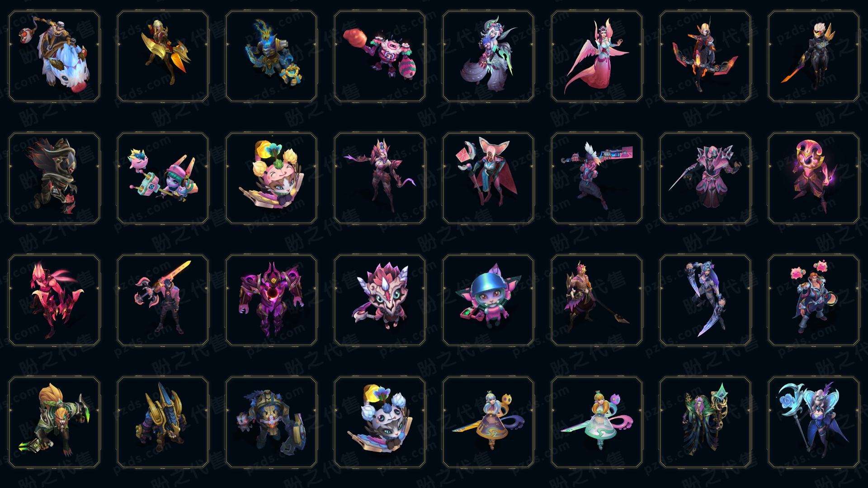Select the purple armored golem skin
Screen dimensions: 868x488
pos(271,300)
